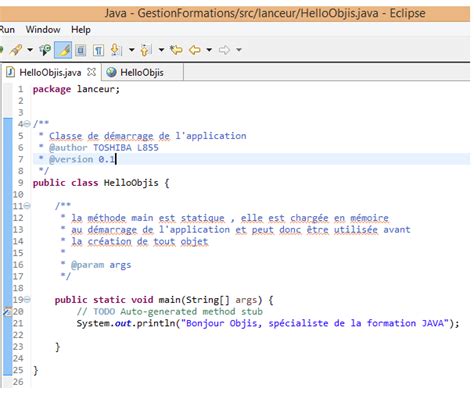The width and height of the screenshot is (474, 395).
Task: Toggle Block Selection Mode icon
Action: coord(80,50)
